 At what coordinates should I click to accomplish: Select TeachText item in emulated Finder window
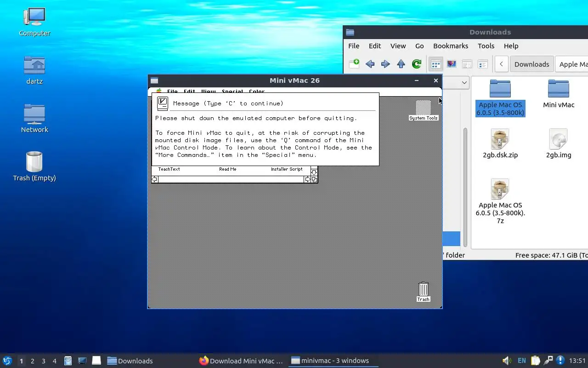click(169, 169)
